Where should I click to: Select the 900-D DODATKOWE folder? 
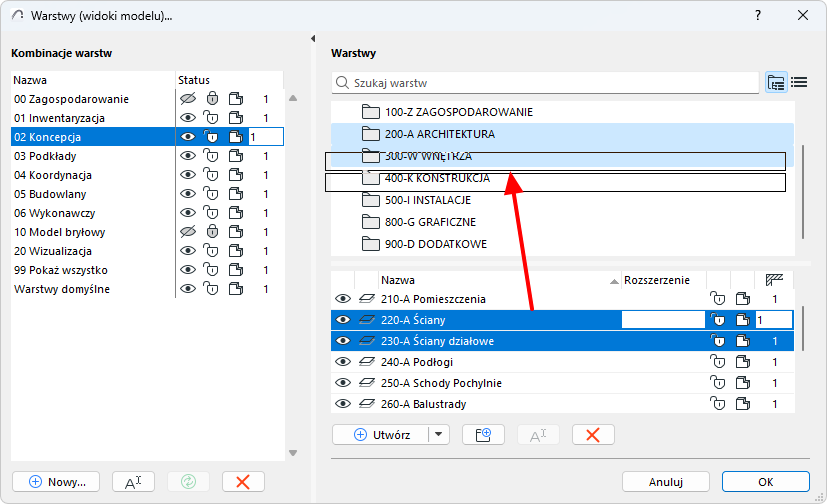coord(562,244)
